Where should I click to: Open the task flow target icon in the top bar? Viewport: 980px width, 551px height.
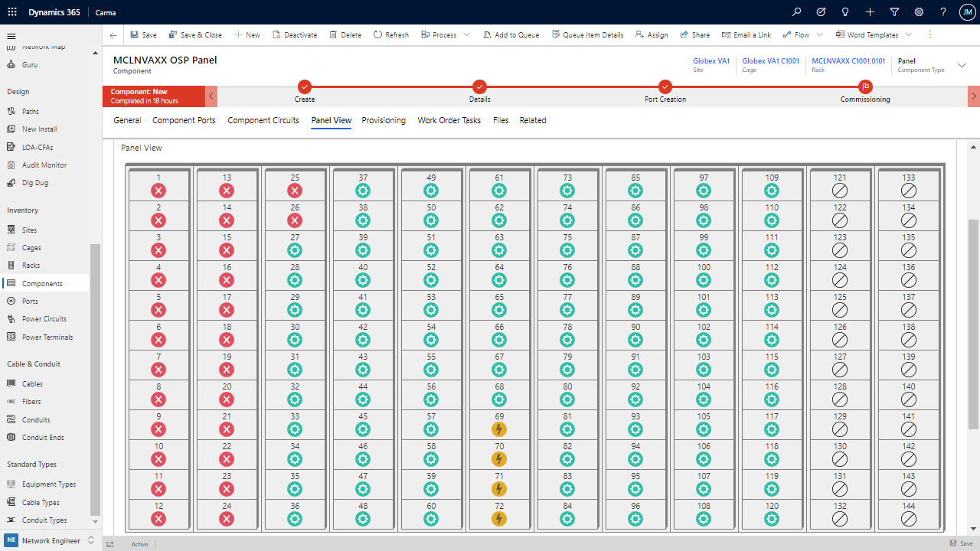click(x=821, y=12)
